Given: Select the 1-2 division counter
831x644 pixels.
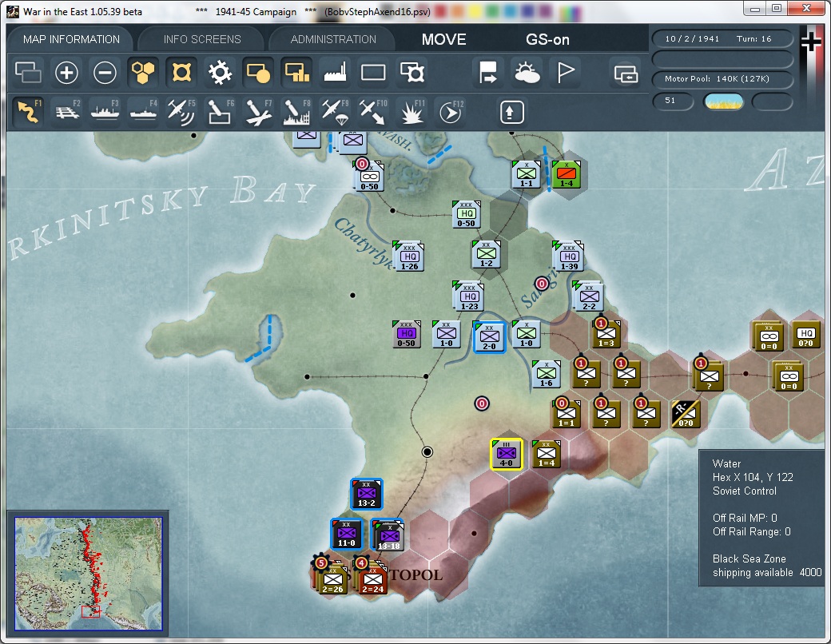Looking at the screenshot, I should pyautogui.click(x=487, y=254).
